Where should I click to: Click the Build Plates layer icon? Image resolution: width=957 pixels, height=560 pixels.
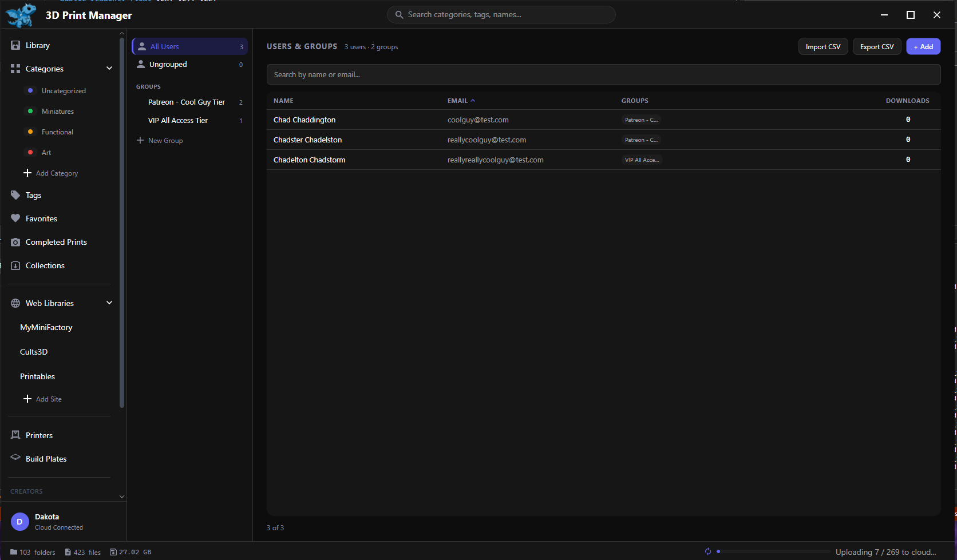pos(15,458)
